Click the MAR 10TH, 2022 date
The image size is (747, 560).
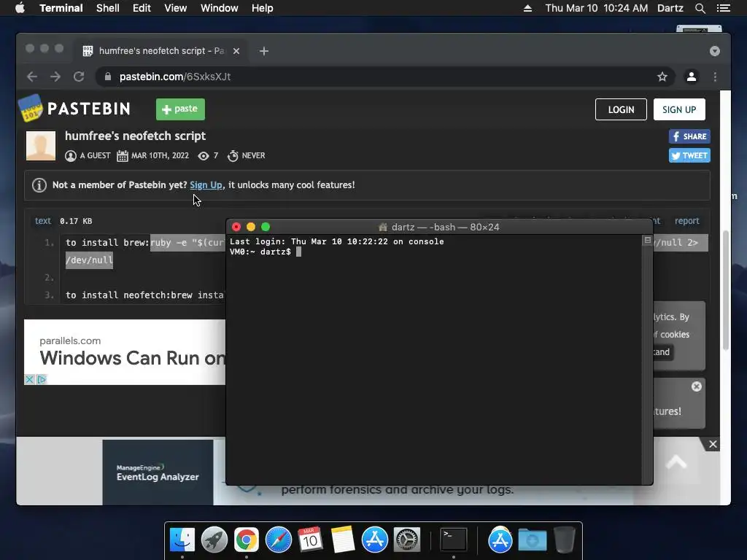[x=160, y=156]
